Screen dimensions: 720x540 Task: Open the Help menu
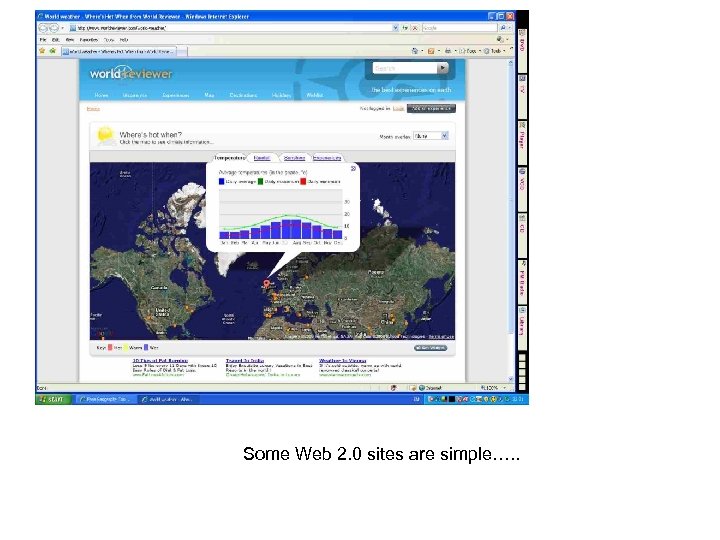pyautogui.click(x=124, y=40)
